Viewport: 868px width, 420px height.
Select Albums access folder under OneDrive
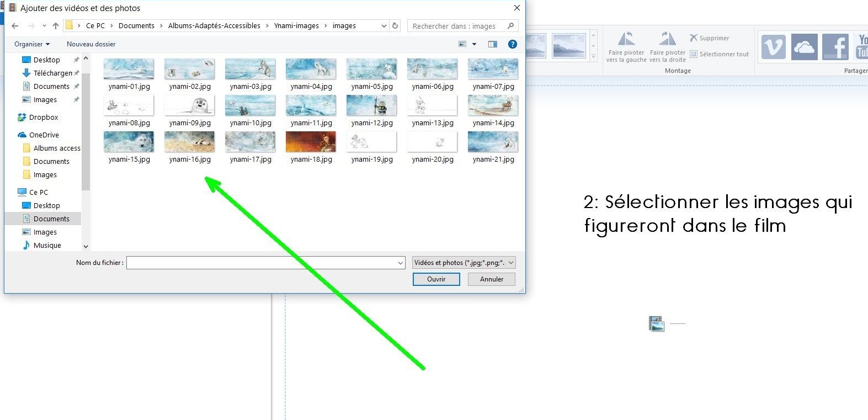(51, 148)
